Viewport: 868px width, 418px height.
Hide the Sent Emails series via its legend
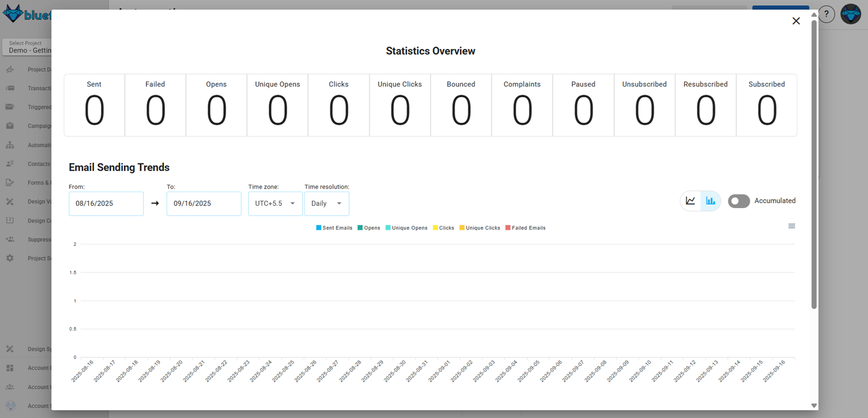point(334,228)
